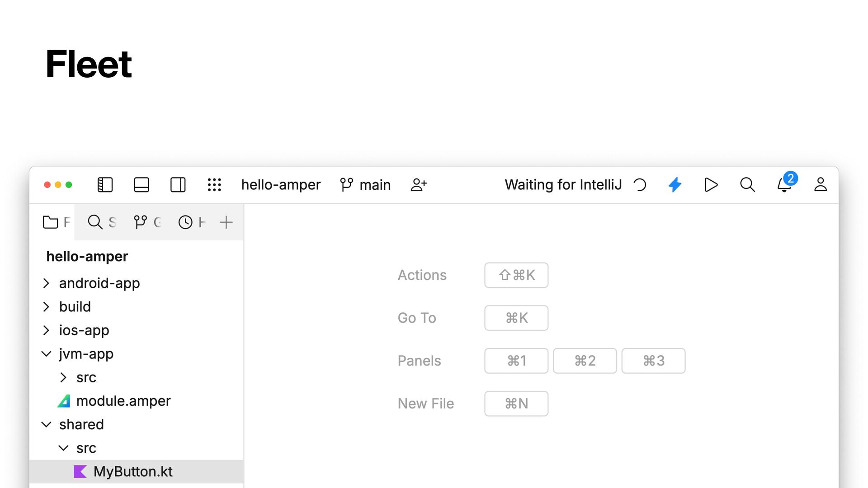Open notifications bell with 2 badge
868x488 pixels.
tap(786, 183)
